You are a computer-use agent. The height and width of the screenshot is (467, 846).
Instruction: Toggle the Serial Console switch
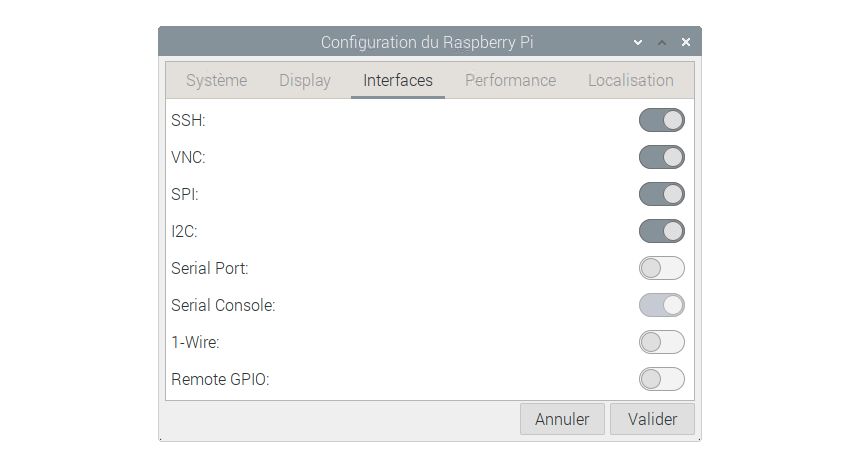pos(661,305)
